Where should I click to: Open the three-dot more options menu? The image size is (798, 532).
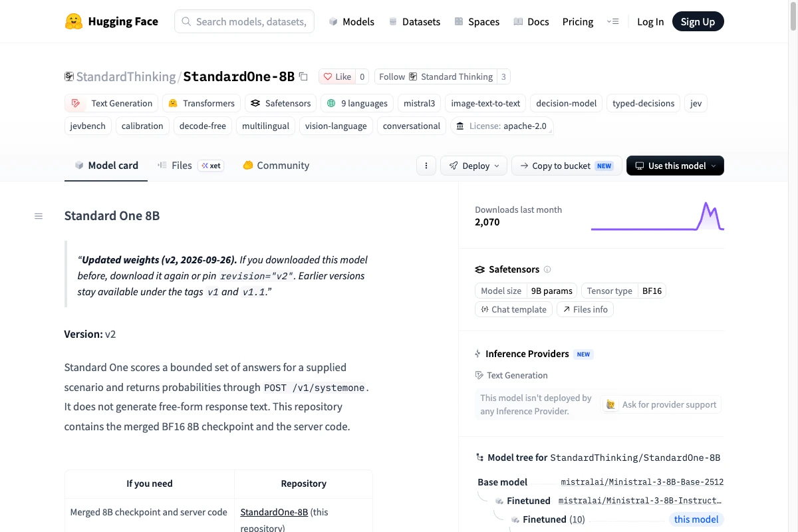[426, 166]
